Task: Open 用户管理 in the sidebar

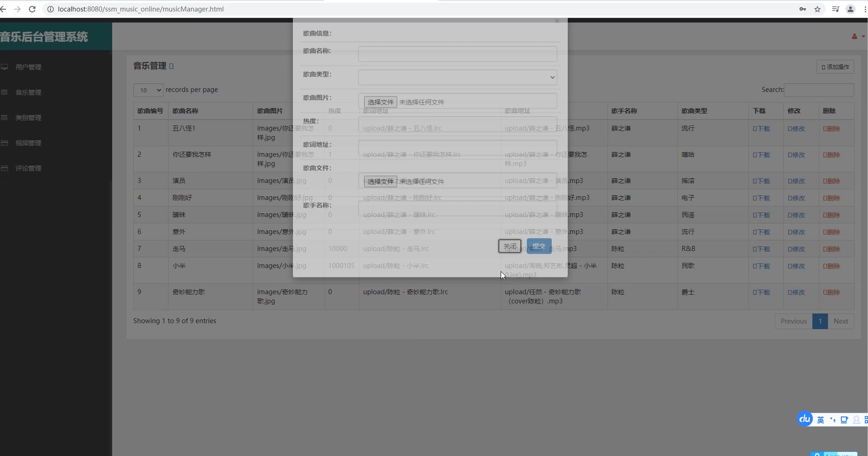Action: coord(29,67)
